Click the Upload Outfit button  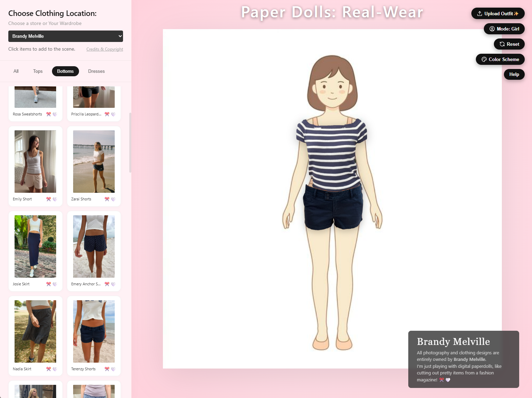click(498, 14)
